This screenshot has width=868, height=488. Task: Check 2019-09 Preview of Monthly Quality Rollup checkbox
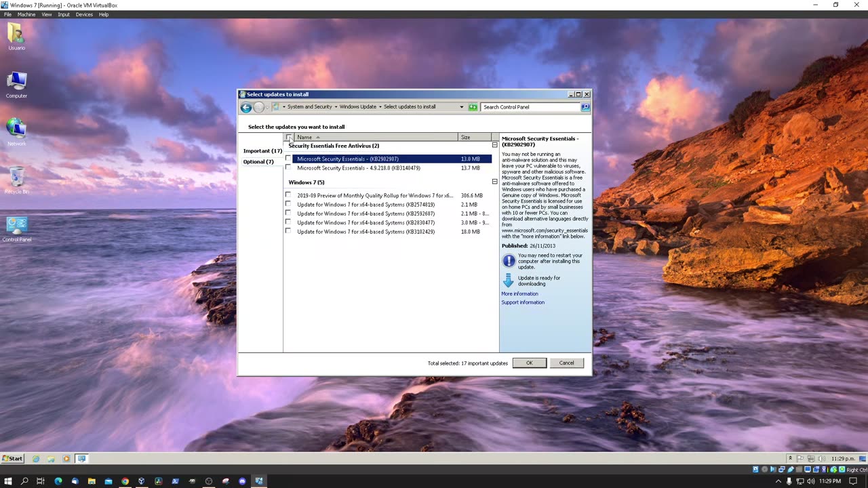click(288, 195)
